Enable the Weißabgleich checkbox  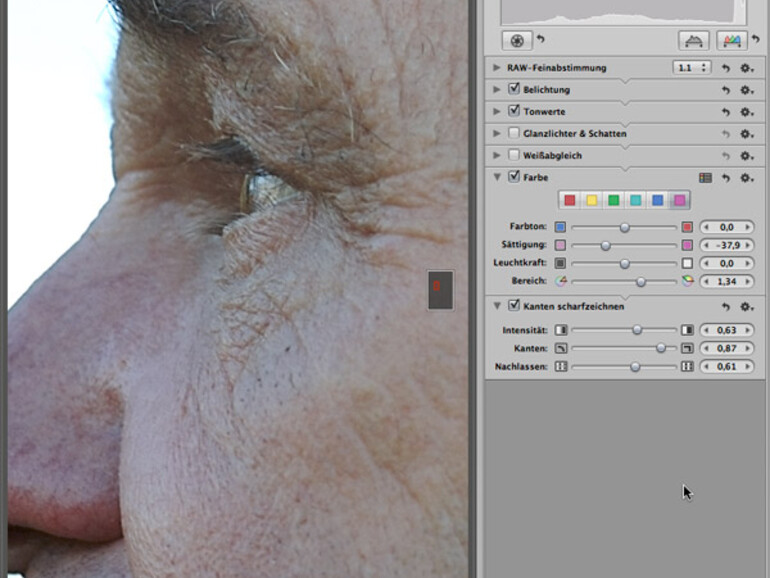514,155
